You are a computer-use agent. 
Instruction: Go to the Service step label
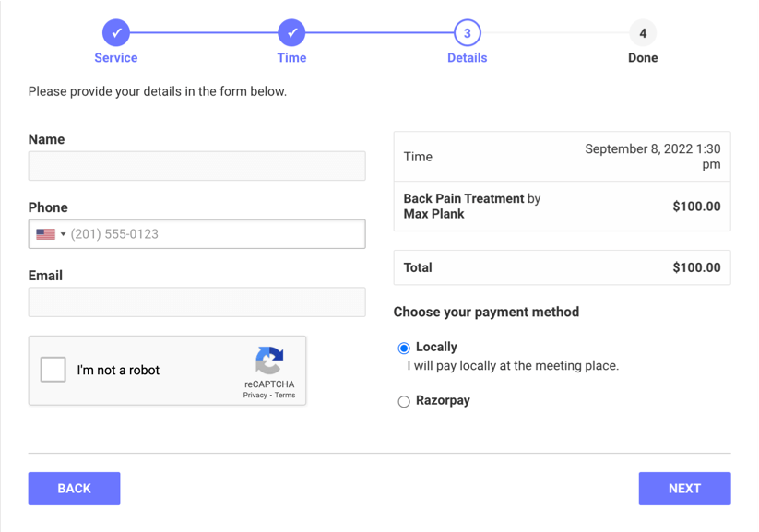(116, 57)
